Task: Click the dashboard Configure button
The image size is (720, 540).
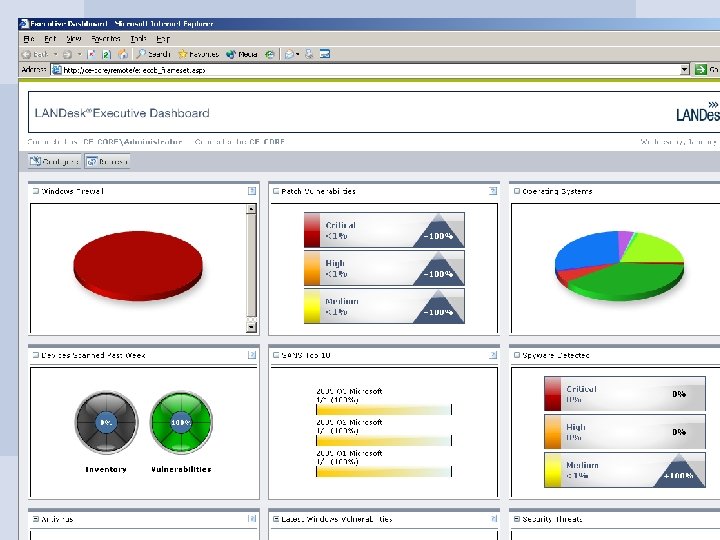Action: (54, 162)
